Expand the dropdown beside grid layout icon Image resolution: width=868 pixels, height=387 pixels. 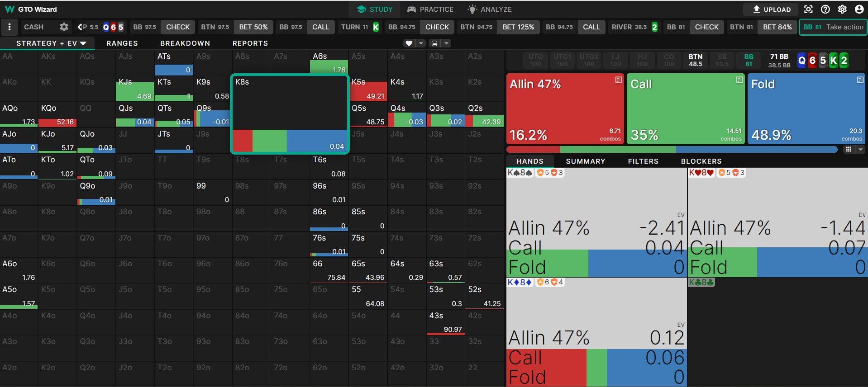click(860, 149)
